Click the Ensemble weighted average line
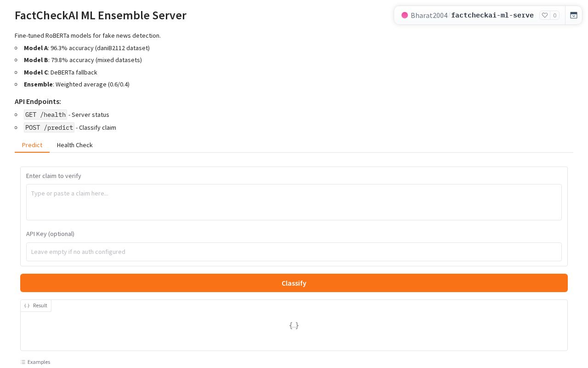The height and width of the screenshot is (368, 588). (x=77, y=84)
